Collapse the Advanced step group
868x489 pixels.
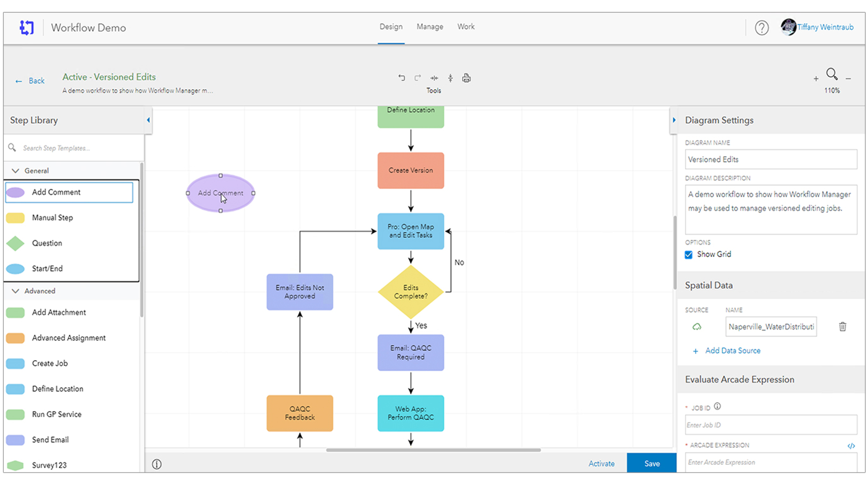pyautogui.click(x=15, y=291)
